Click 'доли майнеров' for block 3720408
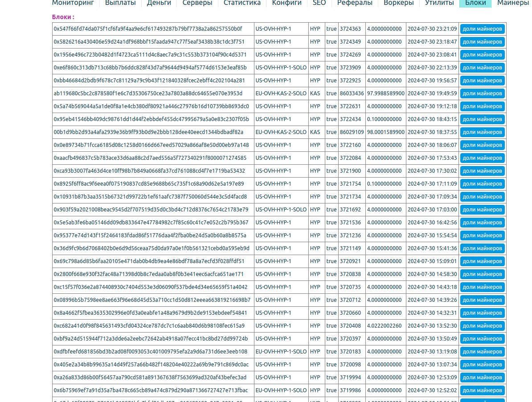532x402 pixels. click(482, 326)
